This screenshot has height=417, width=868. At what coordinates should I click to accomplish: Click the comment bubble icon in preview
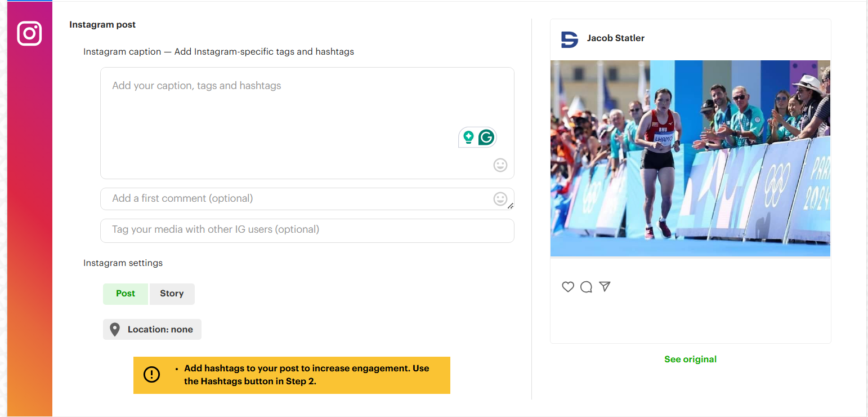point(586,287)
